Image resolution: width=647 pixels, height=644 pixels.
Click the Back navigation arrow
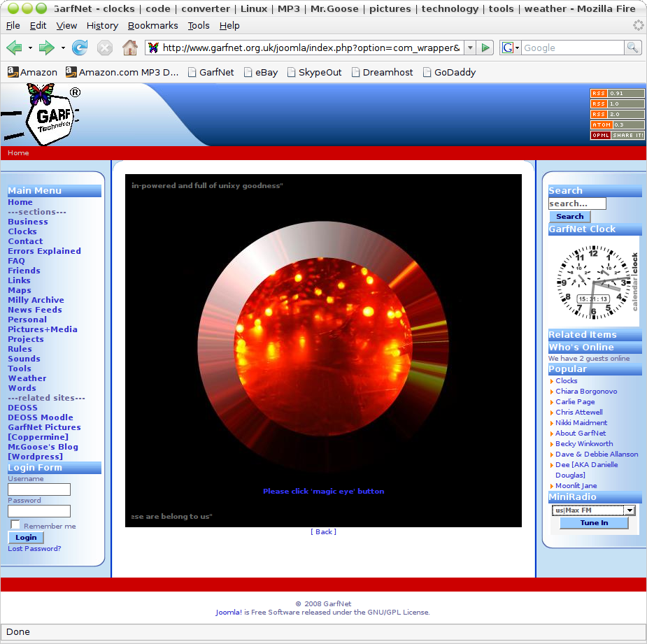click(x=15, y=48)
